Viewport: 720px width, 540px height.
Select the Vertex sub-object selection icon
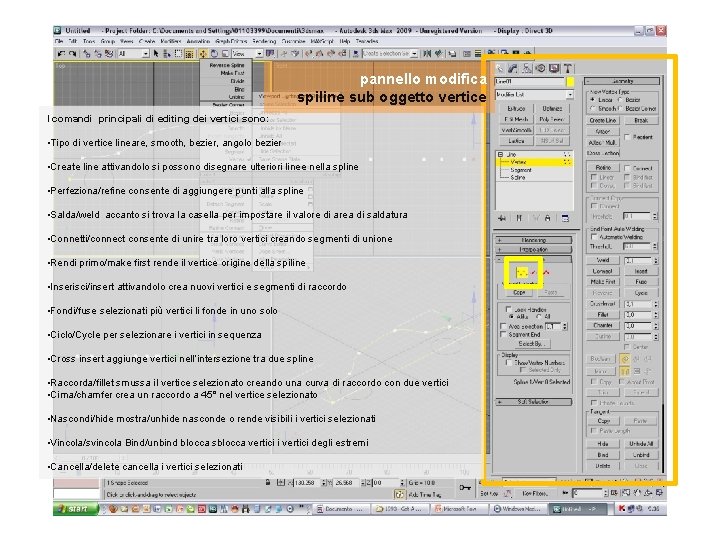click(x=521, y=273)
